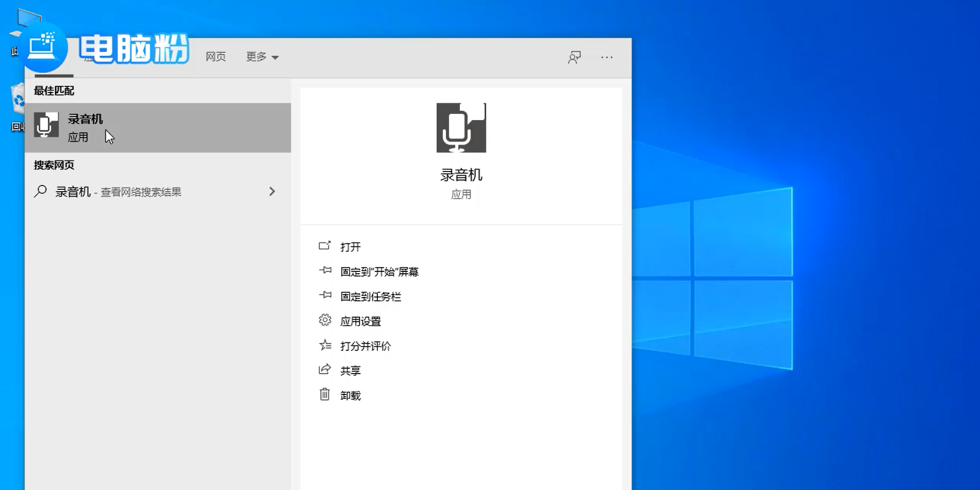Click the pin icon beside 固定到"开始"屏幕
This screenshot has height=490, width=980.
tap(325, 270)
